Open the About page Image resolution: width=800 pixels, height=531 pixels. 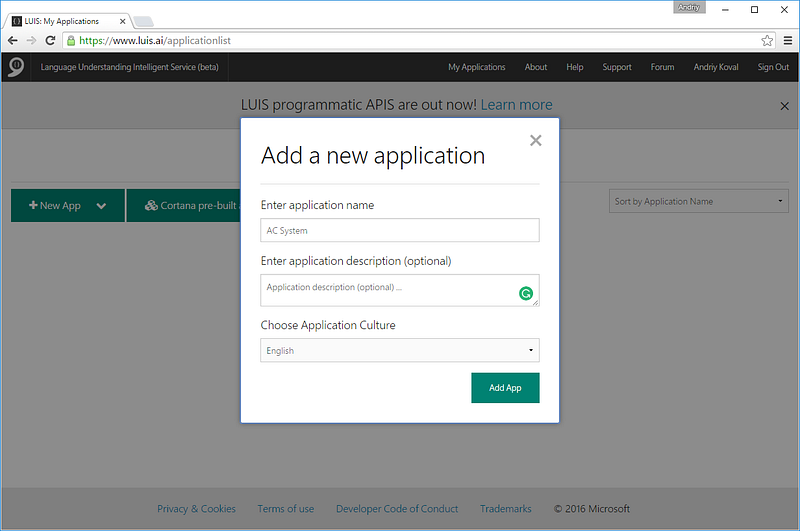coord(536,67)
